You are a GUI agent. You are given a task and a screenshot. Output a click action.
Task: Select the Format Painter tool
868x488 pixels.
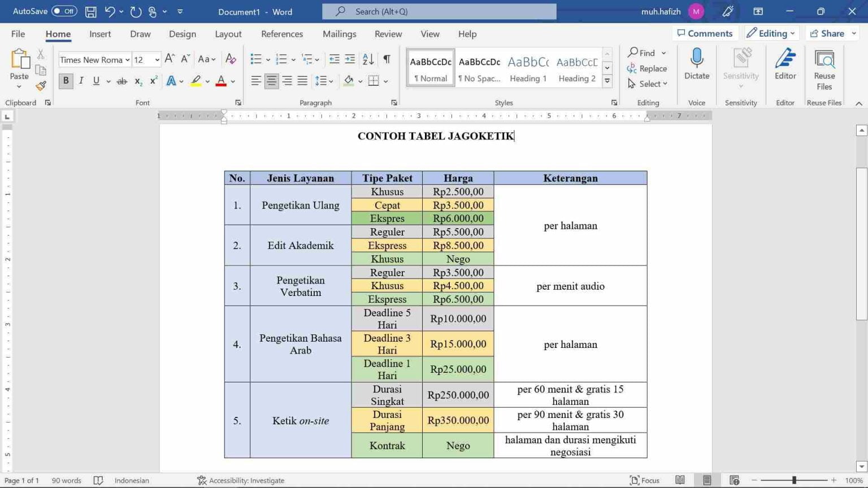coord(40,86)
